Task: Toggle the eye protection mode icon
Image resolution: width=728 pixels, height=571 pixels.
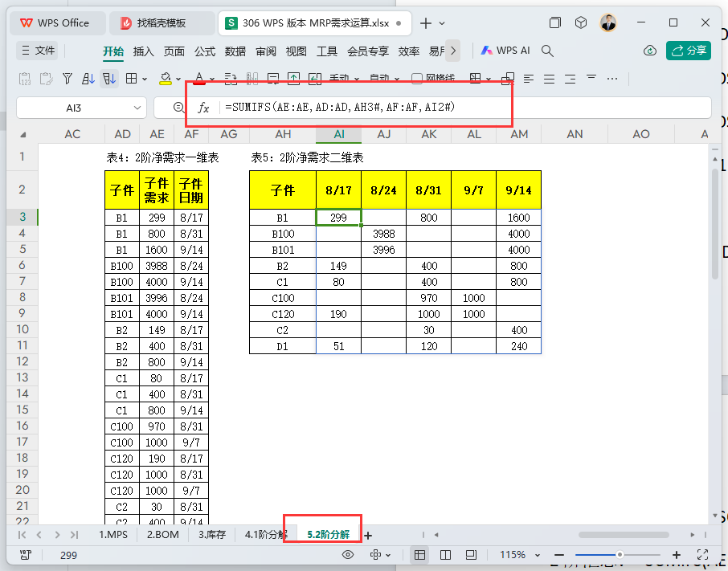Action: [x=348, y=555]
